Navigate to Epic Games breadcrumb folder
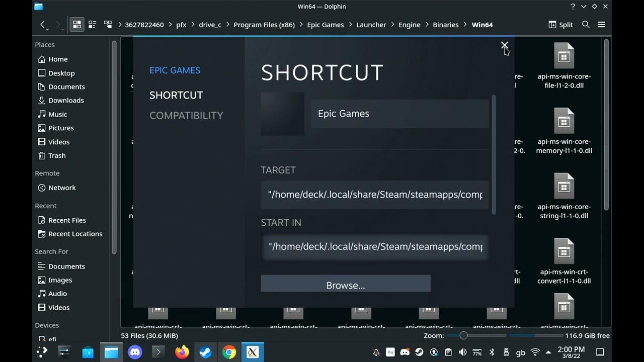Viewport: 644px width, 362px height. [326, 25]
